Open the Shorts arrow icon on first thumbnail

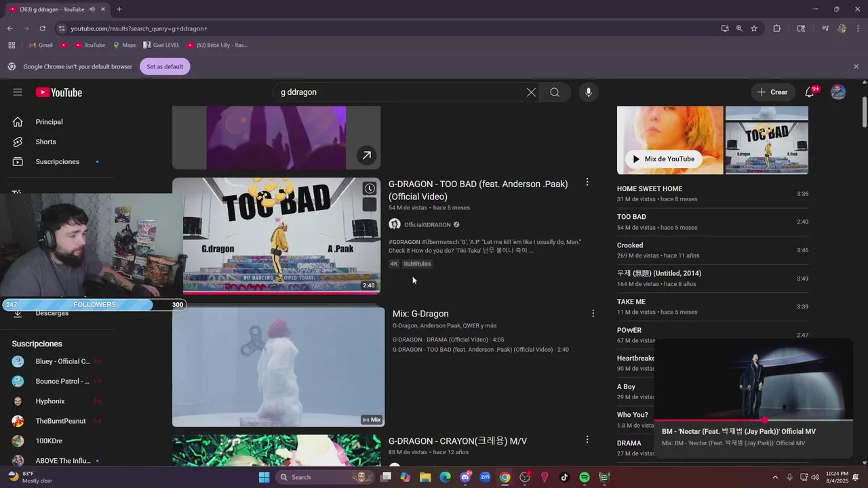point(366,155)
